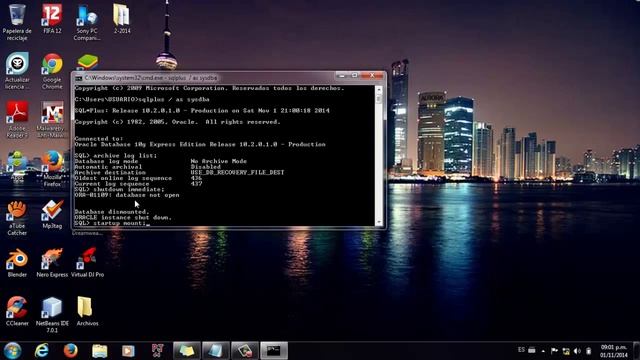Click the keyboard icon in the tray
The width and height of the screenshot is (640, 360).
click(532, 350)
